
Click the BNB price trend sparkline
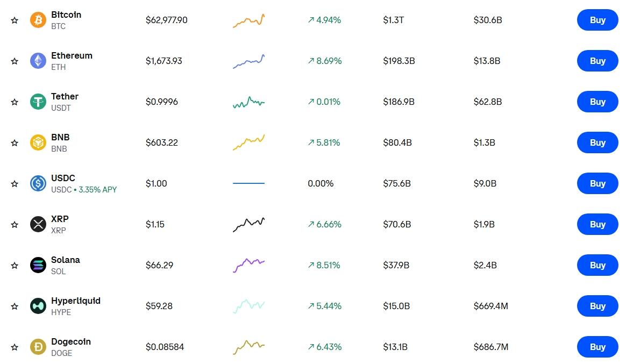pos(248,142)
